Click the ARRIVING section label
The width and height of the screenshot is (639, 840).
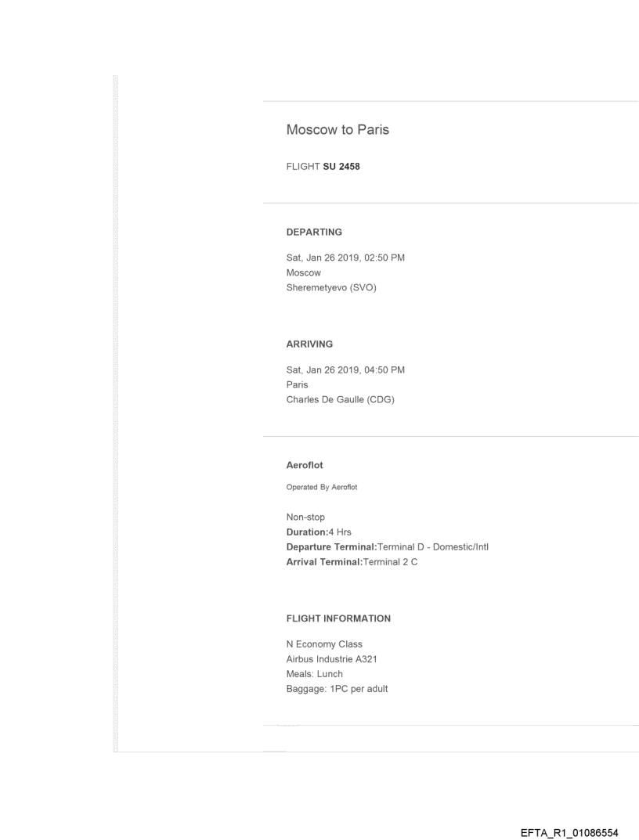(x=310, y=344)
